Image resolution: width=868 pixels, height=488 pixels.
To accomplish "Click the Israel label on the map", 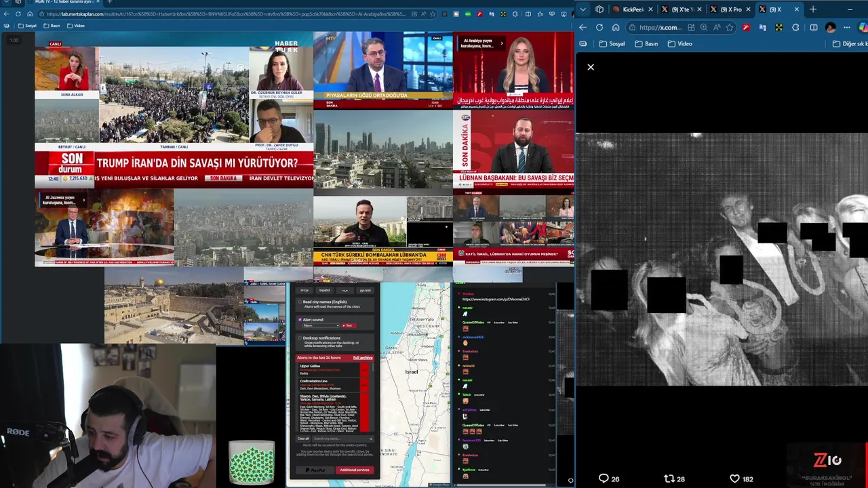I will (411, 372).
